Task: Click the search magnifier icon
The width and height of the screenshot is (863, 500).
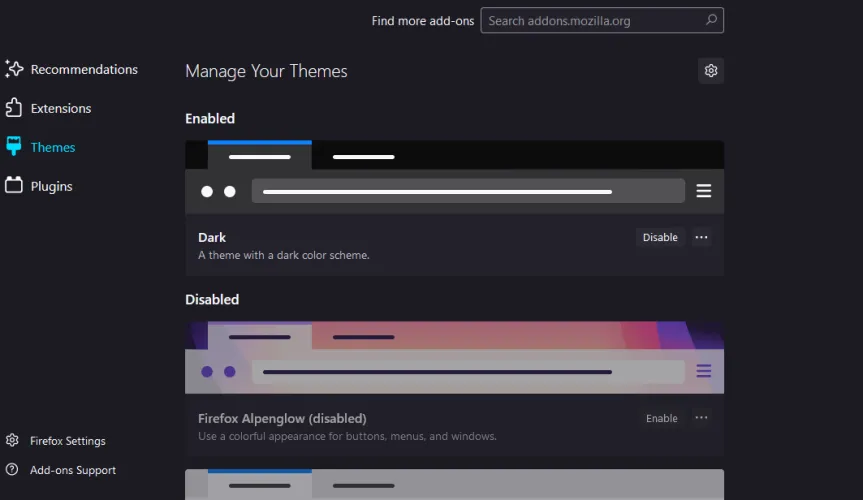Action: pyautogui.click(x=711, y=20)
